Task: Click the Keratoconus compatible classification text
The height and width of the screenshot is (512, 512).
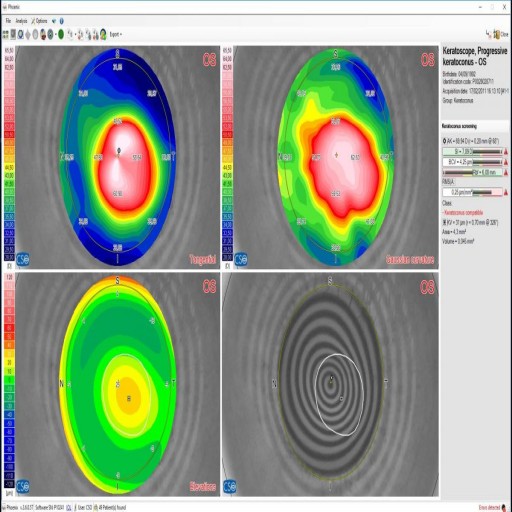Action: click(462, 213)
